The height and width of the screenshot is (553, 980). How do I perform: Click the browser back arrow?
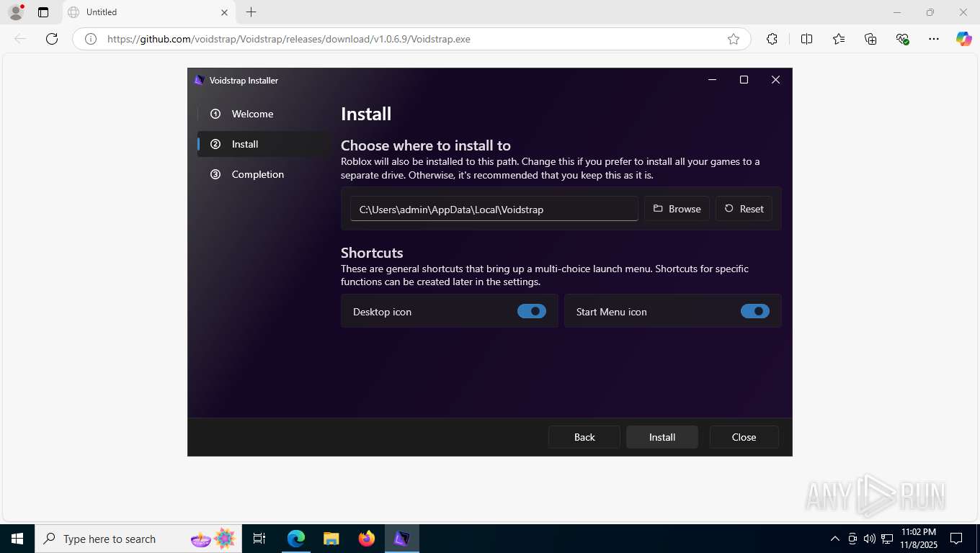point(20,39)
